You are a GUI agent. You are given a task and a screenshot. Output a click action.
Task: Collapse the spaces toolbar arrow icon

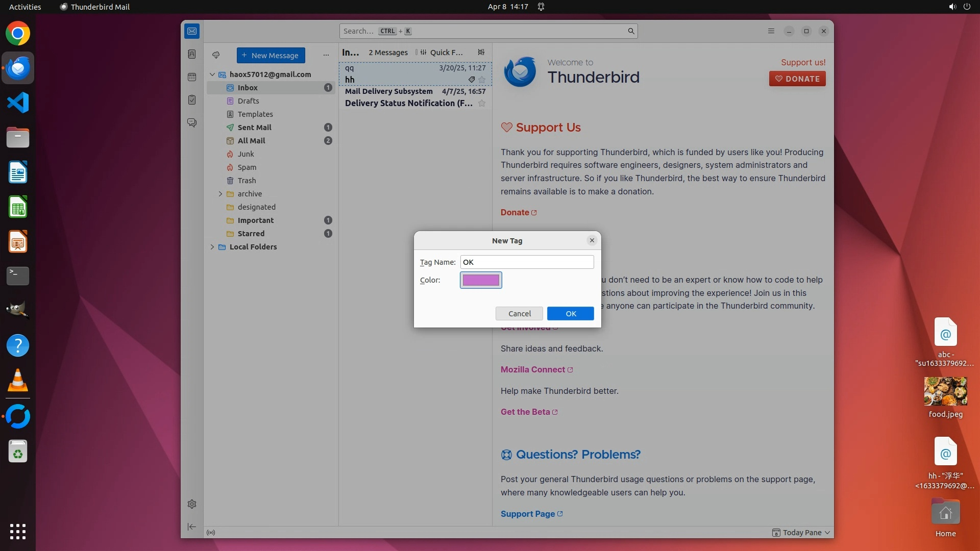click(192, 527)
